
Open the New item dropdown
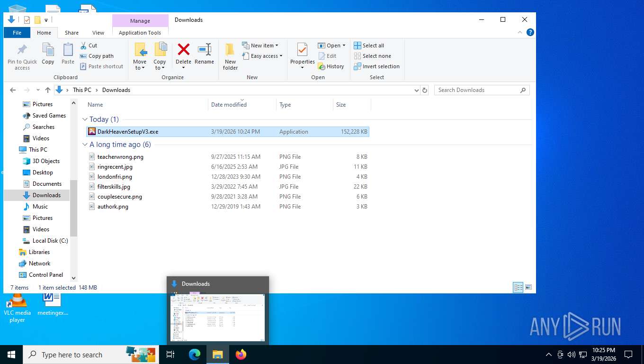260,45
